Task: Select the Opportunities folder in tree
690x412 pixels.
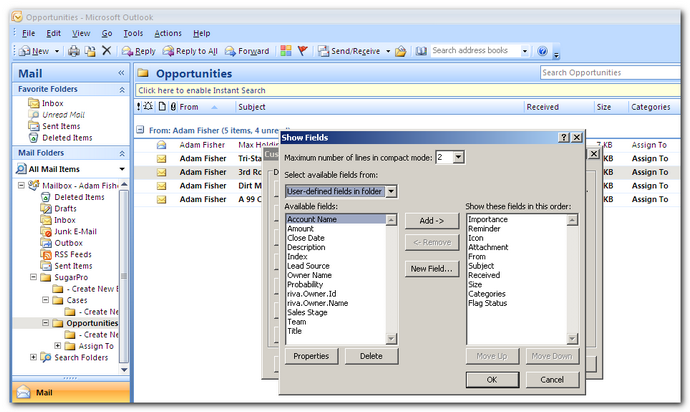Action: click(x=92, y=323)
